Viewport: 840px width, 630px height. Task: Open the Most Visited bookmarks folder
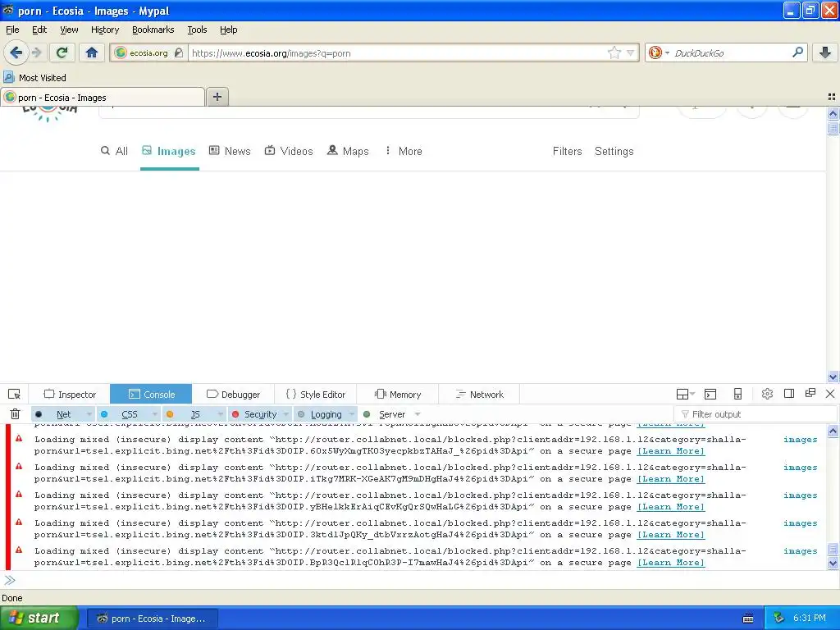tap(35, 78)
